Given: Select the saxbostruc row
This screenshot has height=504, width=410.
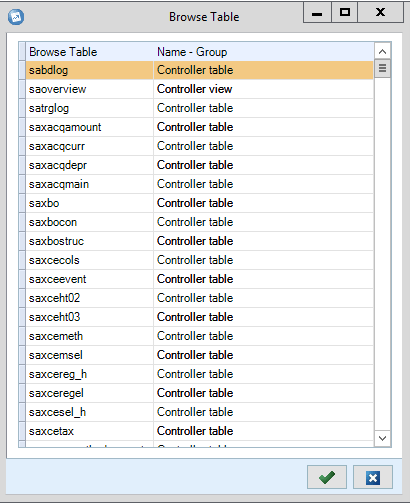Looking at the screenshot, I should [199, 241].
